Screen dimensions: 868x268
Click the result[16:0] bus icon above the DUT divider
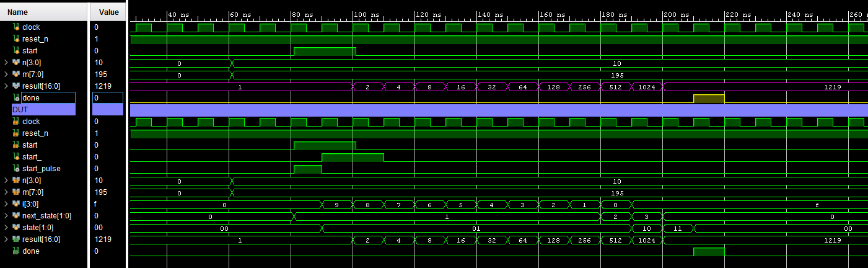tap(16, 86)
